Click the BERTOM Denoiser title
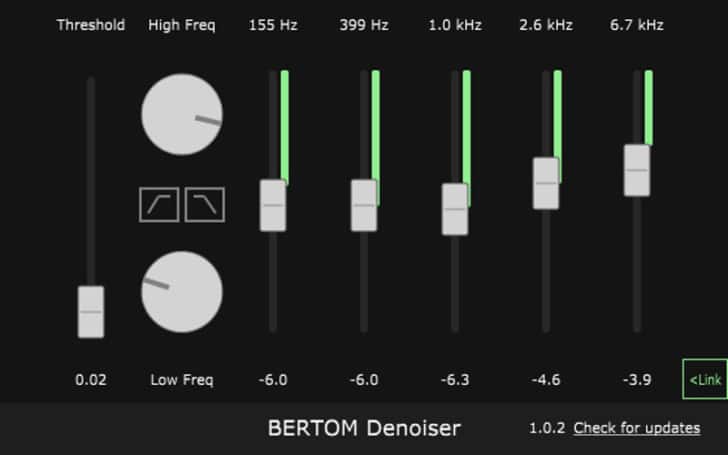This screenshot has height=455, width=728. [364, 428]
